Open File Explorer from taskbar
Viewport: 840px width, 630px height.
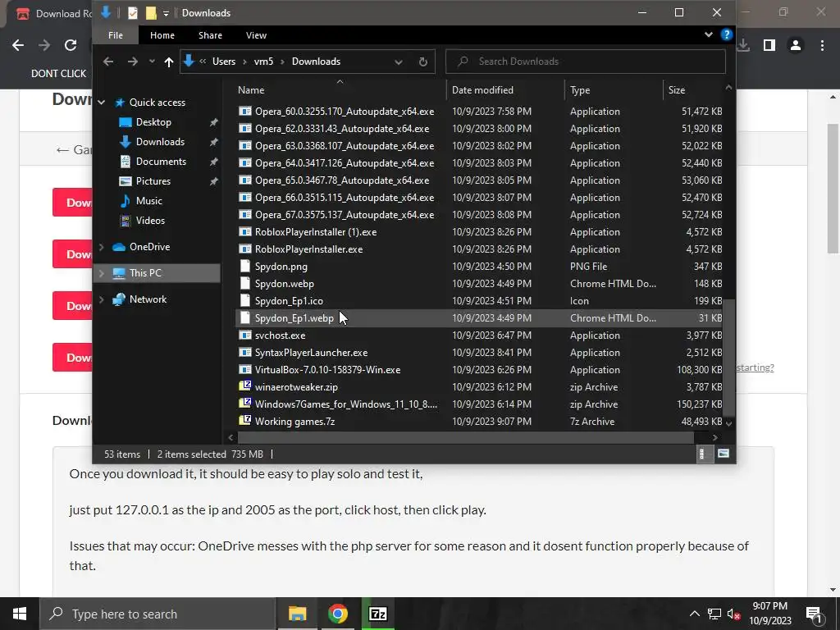point(297,614)
